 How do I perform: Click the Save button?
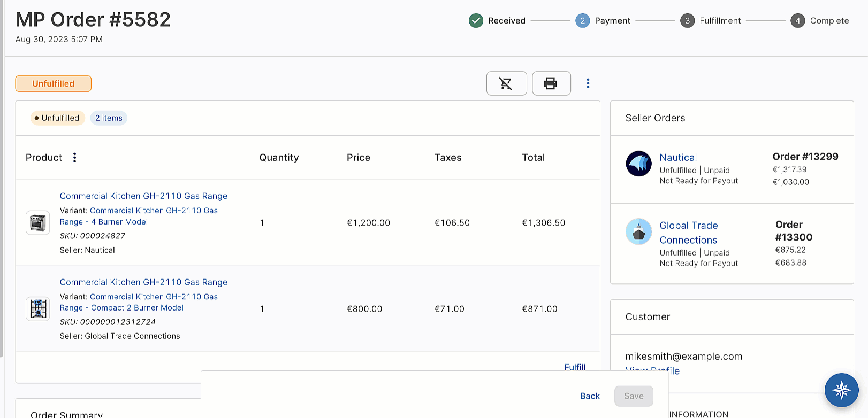point(634,396)
